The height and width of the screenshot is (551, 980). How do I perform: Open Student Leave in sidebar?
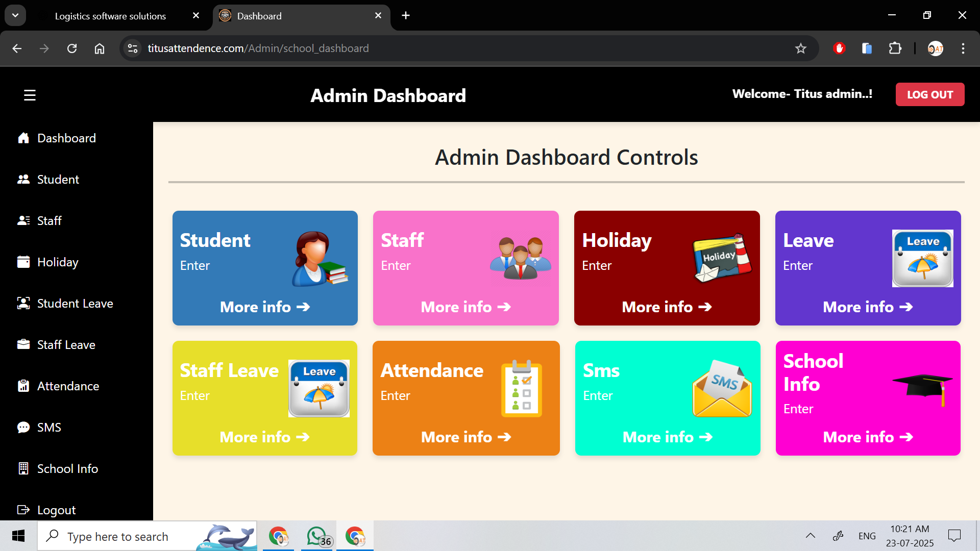pyautogui.click(x=75, y=304)
